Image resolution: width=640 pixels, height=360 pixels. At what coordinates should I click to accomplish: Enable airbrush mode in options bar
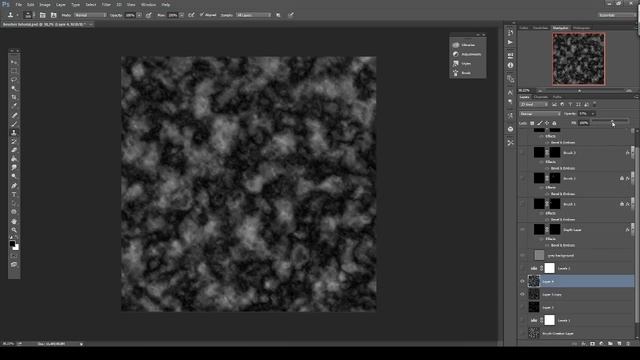coord(191,15)
